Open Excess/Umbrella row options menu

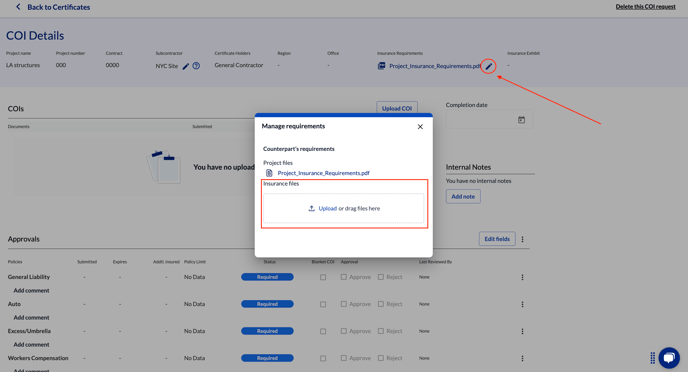tap(522, 332)
